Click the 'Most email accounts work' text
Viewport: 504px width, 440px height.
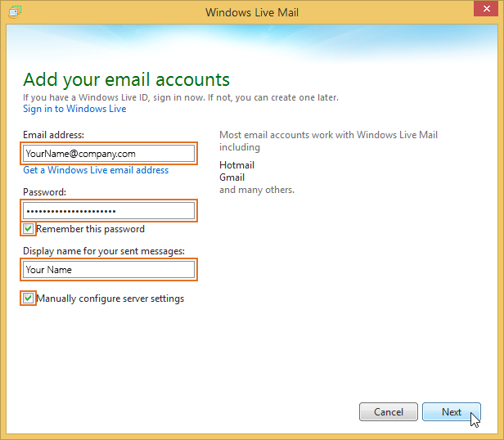(x=329, y=141)
